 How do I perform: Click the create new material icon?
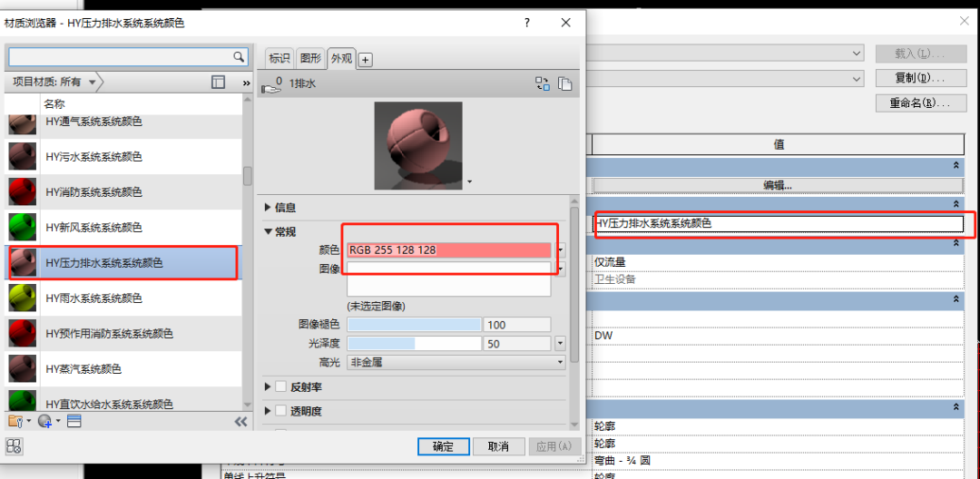[x=45, y=421]
